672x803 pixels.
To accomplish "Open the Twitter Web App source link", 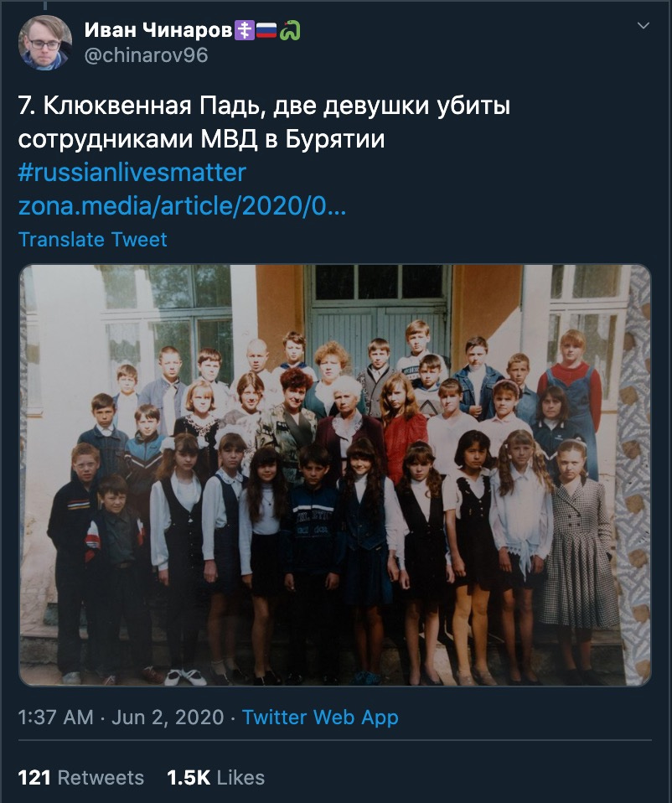I will pyautogui.click(x=320, y=717).
